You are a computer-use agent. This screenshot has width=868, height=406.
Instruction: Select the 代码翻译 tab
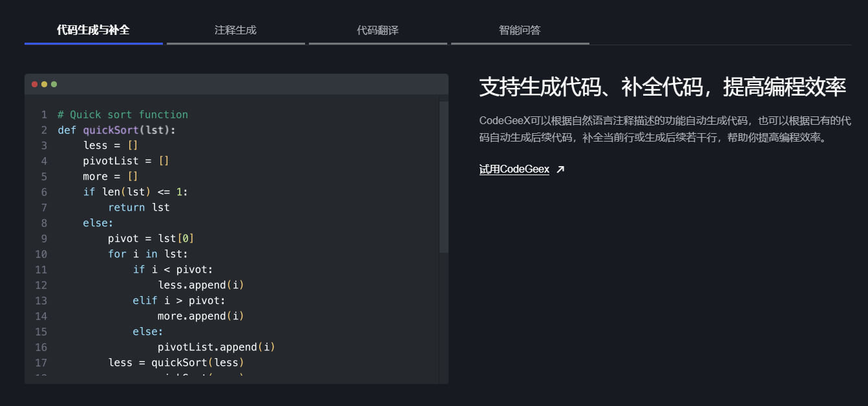coord(377,30)
